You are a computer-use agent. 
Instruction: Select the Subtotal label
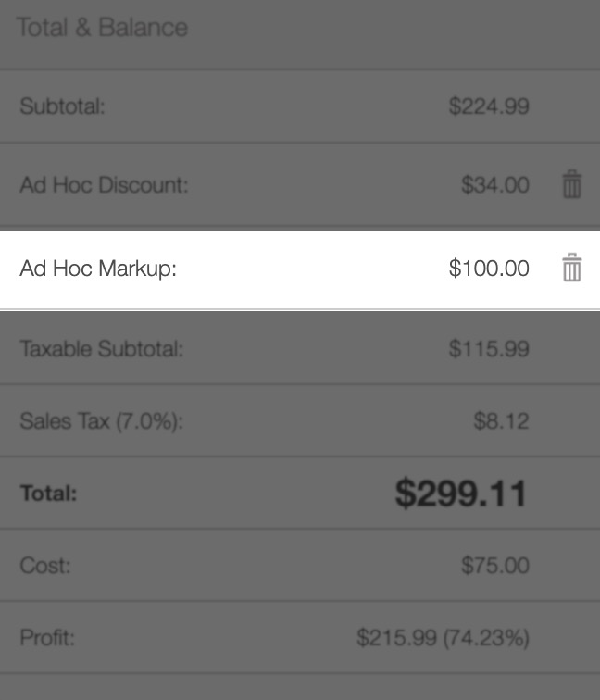tap(63, 106)
